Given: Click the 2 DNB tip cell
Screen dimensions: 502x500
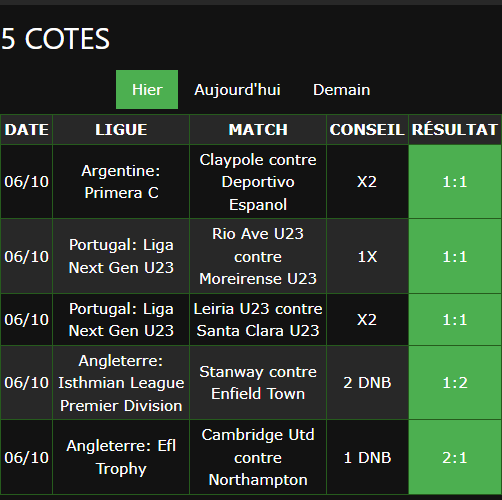Looking at the screenshot, I should 367,383.
